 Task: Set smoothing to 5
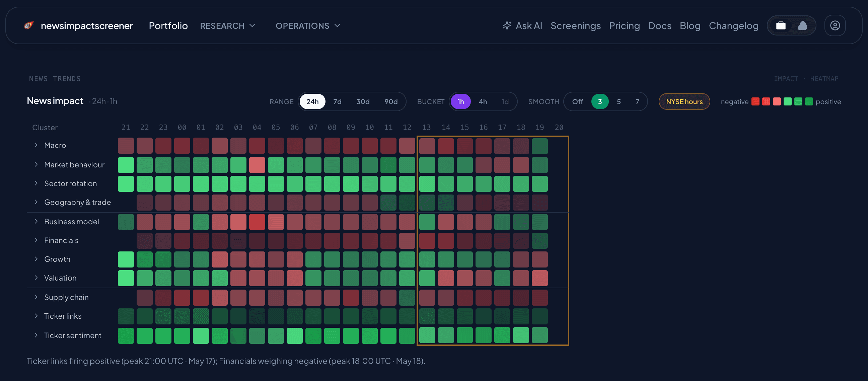click(x=619, y=101)
